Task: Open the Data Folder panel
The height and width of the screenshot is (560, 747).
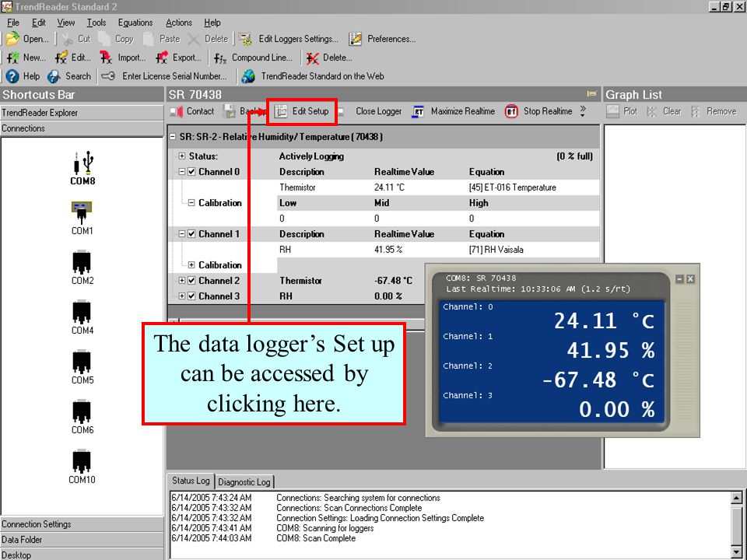Action: [x=82, y=540]
